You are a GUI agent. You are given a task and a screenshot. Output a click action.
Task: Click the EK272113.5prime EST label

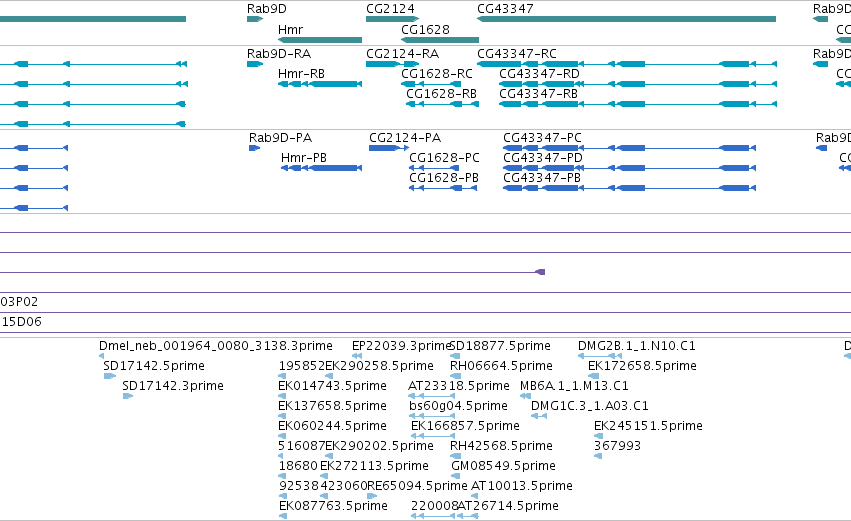pyautogui.click(x=374, y=466)
